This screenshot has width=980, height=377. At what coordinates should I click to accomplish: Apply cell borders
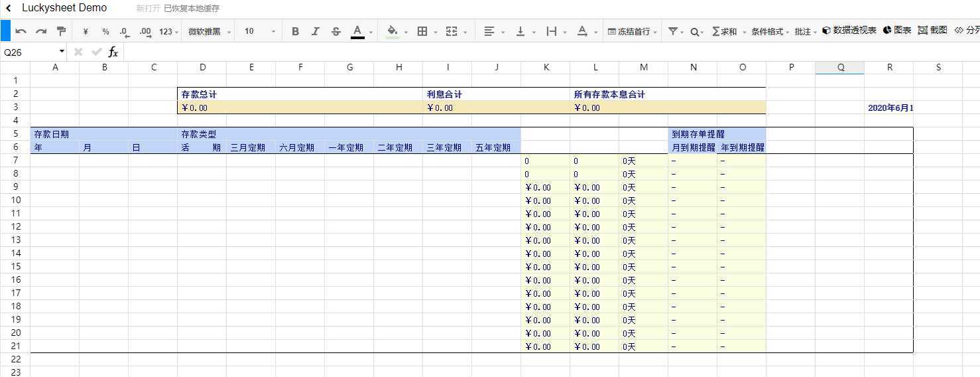(422, 31)
